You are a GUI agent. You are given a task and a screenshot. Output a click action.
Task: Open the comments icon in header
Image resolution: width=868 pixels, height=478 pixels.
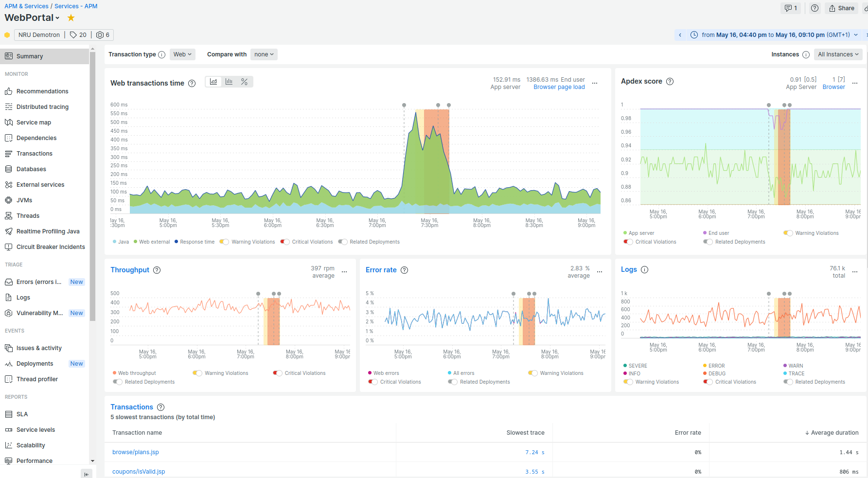click(x=791, y=8)
